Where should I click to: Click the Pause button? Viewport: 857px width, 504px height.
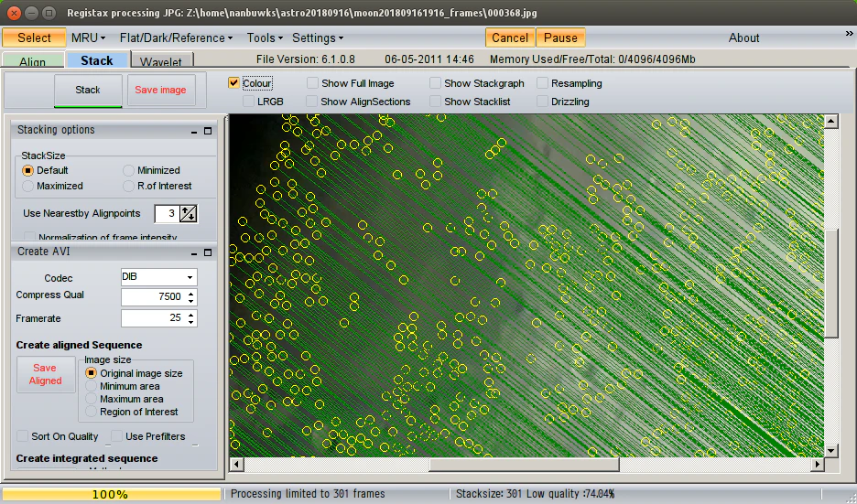click(560, 38)
